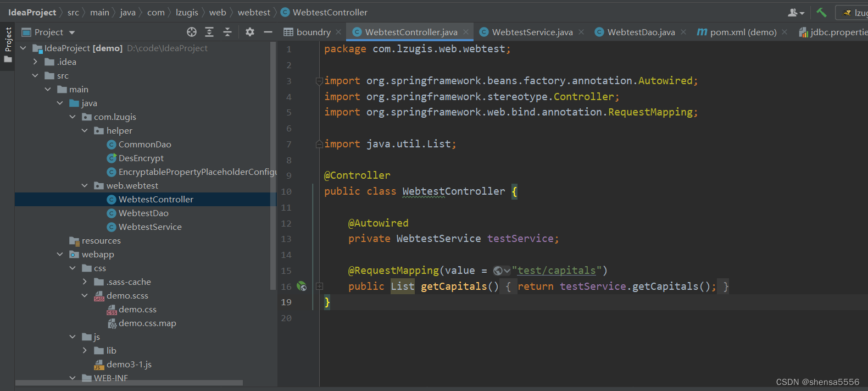Expand the .sass-cache folder

pyautogui.click(x=85, y=282)
